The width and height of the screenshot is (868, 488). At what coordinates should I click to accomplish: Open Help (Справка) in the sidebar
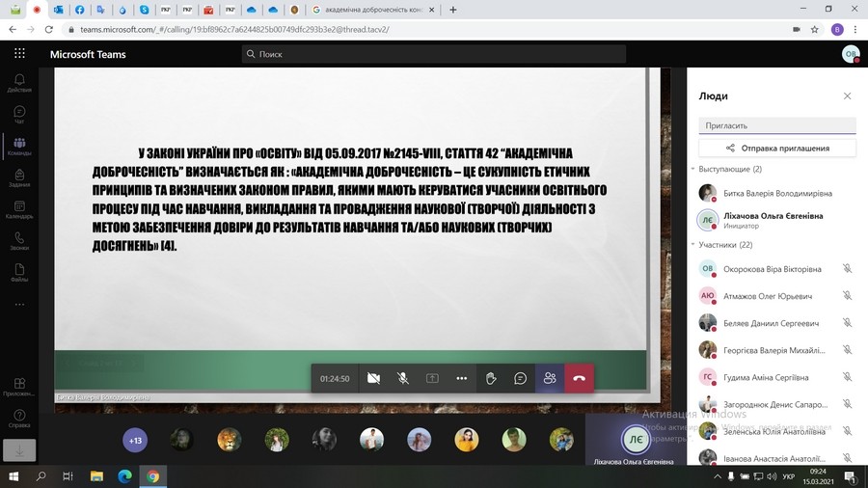pos(19,419)
